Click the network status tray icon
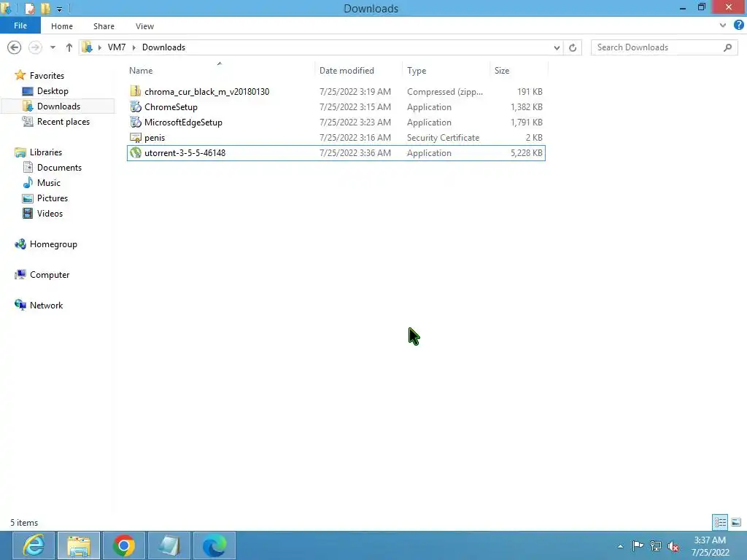The width and height of the screenshot is (747, 560). point(656,545)
